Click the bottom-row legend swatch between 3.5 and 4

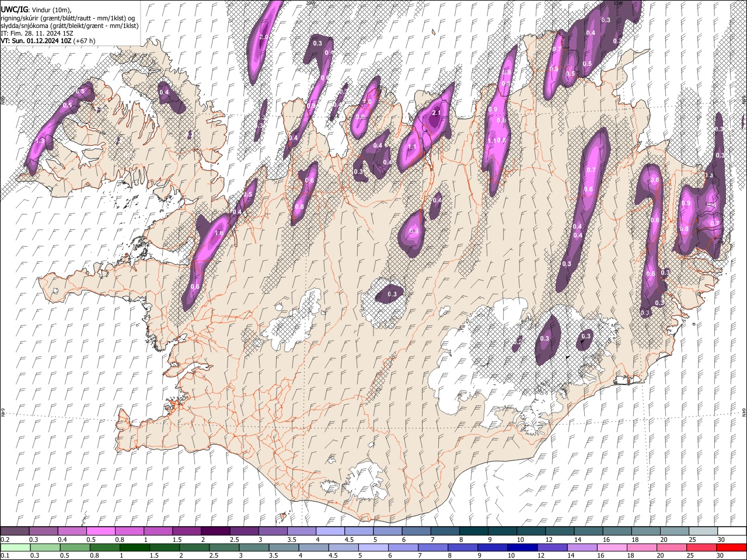284,547
